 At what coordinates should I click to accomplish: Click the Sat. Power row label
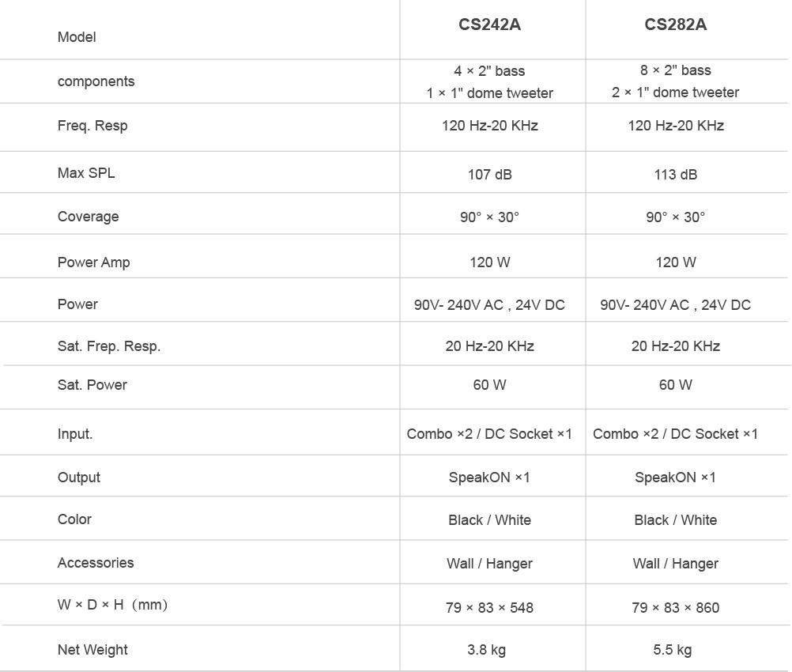(92, 385)
